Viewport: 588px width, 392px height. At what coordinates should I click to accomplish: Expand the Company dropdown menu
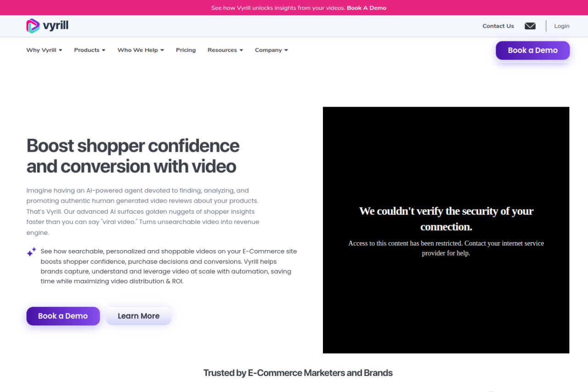(271, 50)
